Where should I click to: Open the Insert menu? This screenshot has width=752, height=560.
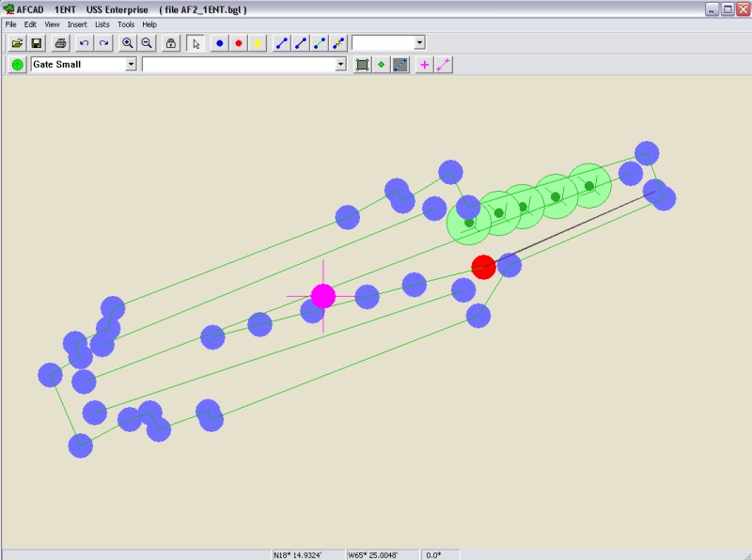coord(77,23)
